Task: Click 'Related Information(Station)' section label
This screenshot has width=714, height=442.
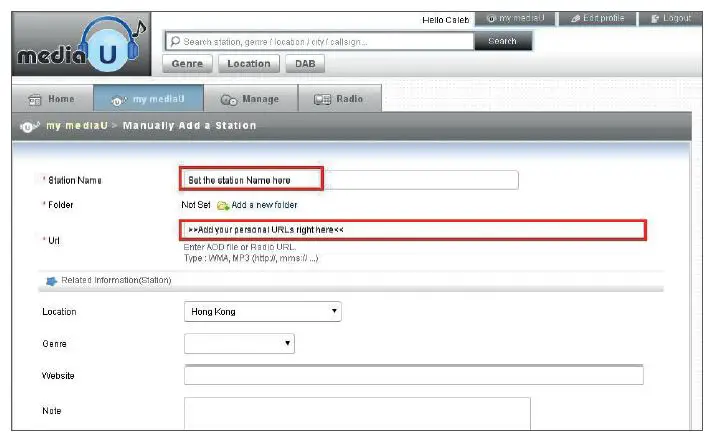Action: [116, 280]
